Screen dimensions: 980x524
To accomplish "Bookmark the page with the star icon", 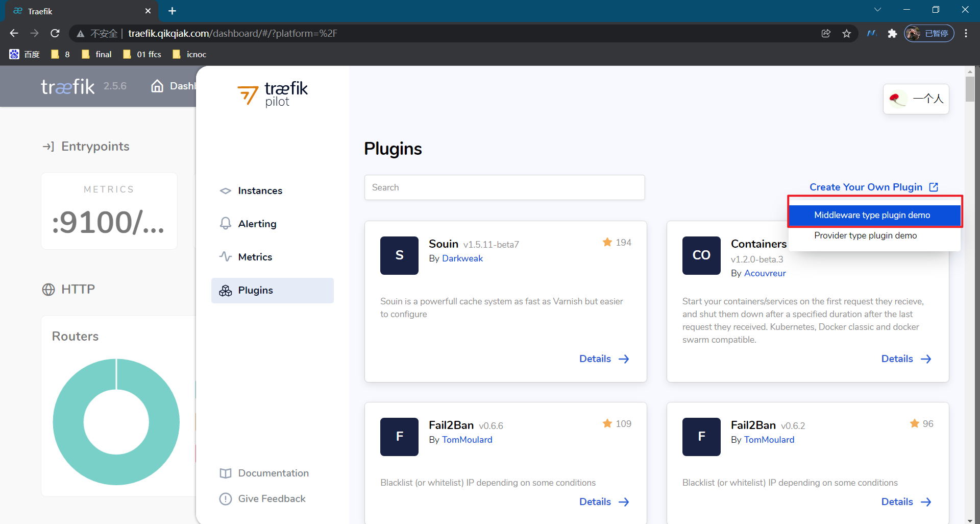I will (847, 33).
